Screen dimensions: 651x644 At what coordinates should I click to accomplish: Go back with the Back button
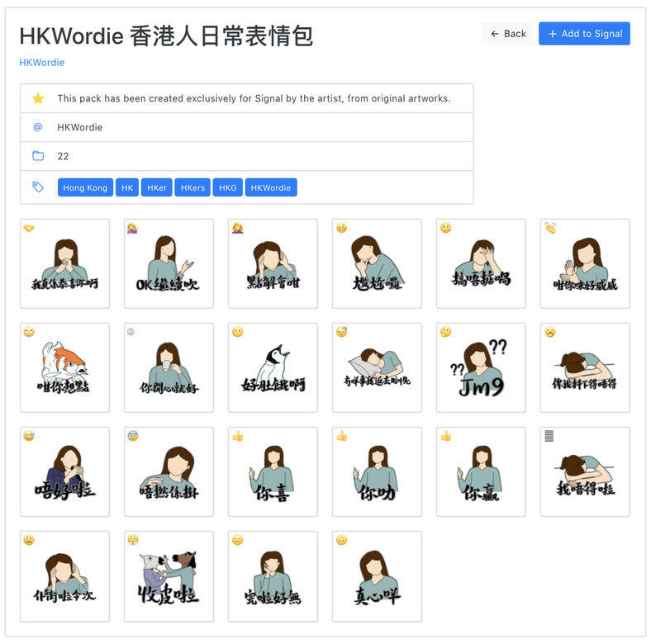click(x=508, y=34)
